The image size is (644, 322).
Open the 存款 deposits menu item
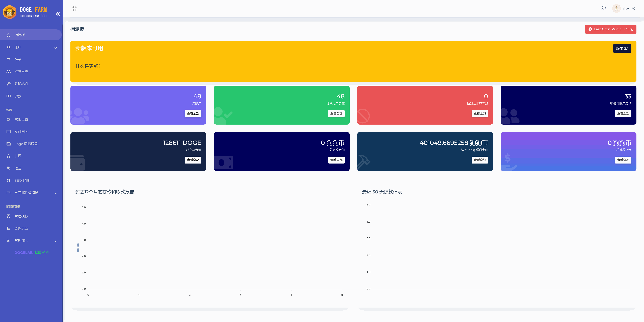[18, 59]
